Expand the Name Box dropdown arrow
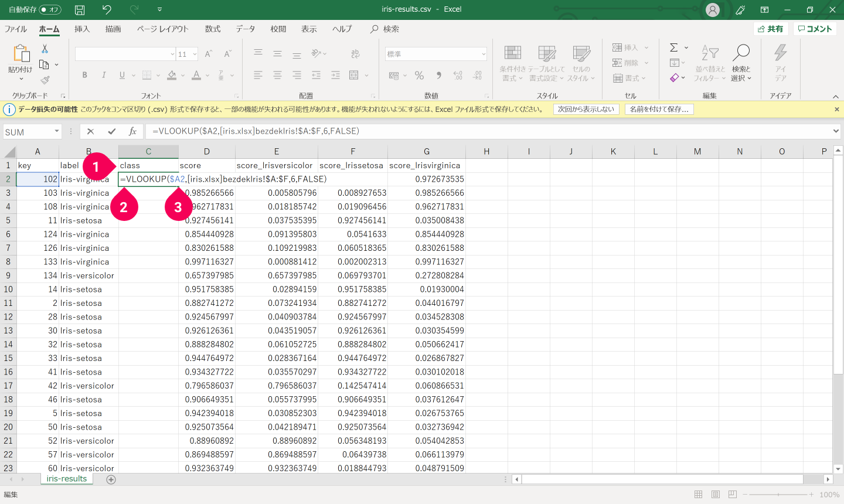 pos(57,131)
